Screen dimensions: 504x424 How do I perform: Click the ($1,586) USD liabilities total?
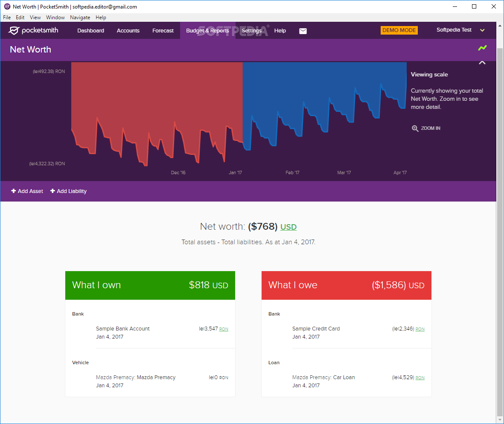point(398,285)
